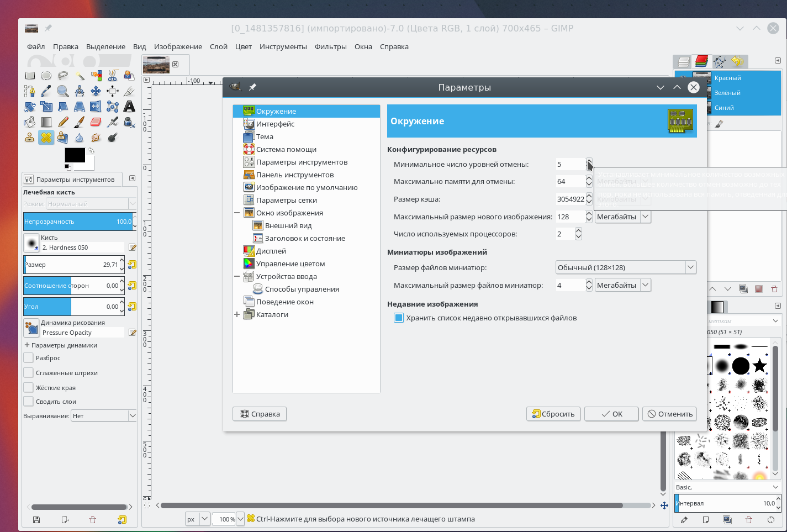Check the 'Жёсткие края' option
787x532 pixels.
click(29, 388)
